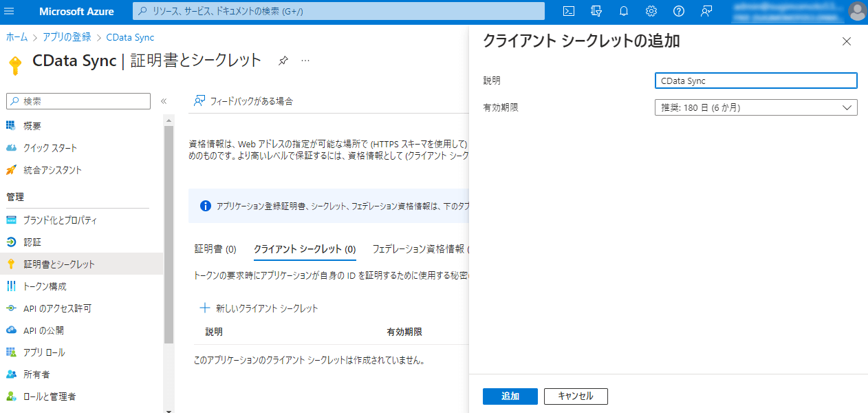This screenshot has width=868, height=413.
Task: Click the クライアント シークレットは作成されていません message
Action: click(310, 360)
